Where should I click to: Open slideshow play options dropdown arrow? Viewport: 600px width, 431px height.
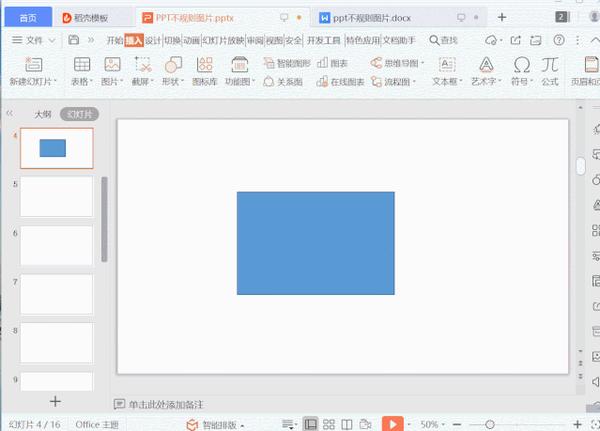[x=409, y=424]
